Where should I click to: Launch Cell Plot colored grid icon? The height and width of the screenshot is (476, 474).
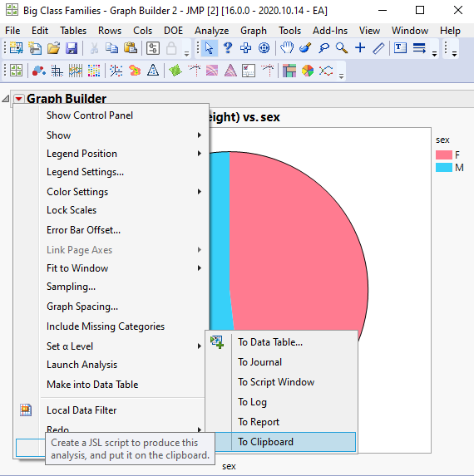94,71
